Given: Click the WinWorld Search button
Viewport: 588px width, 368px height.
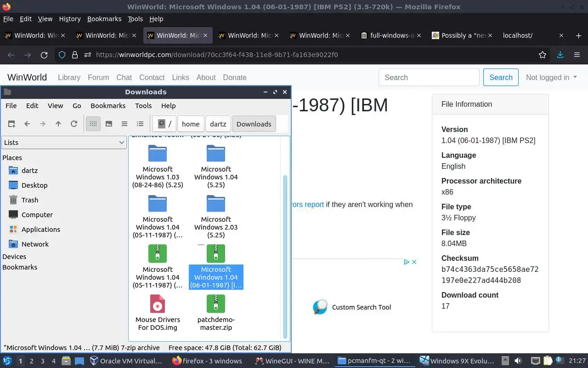Looking at the screenshot, I should point(501,77).
